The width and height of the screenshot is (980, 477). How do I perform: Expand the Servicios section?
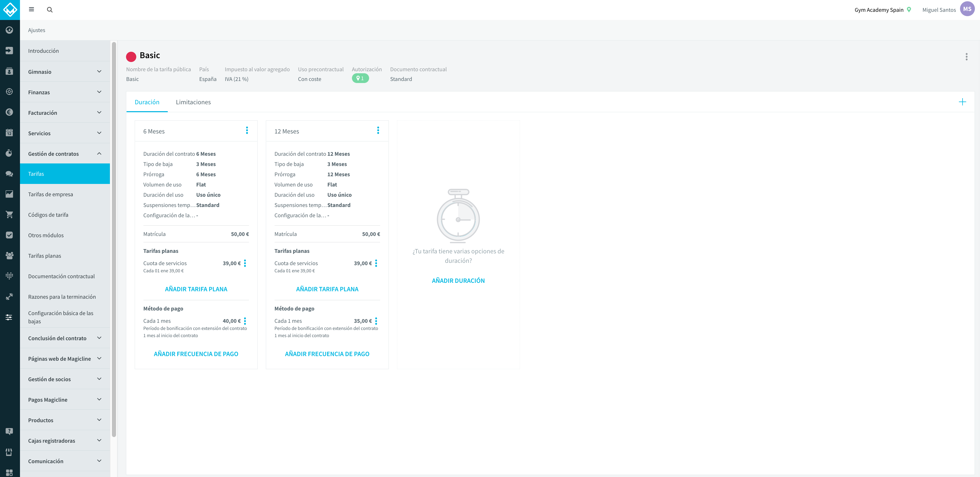click(65, 133)
